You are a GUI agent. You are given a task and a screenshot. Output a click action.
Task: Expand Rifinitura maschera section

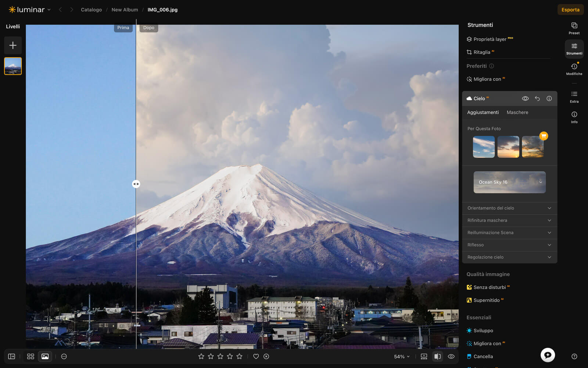(509, 220)
